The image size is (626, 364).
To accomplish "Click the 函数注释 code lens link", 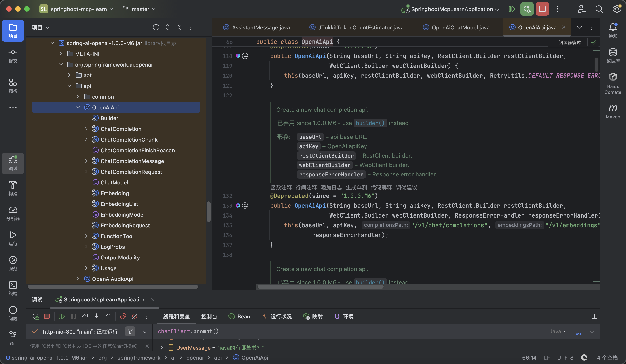I will click(x=281, y=187).
